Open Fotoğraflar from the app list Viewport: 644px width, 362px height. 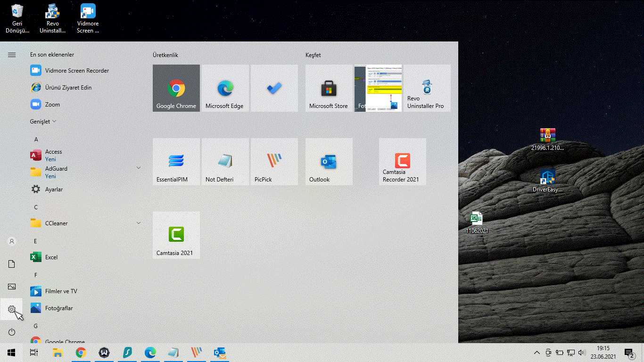click(x=85, y=308)
